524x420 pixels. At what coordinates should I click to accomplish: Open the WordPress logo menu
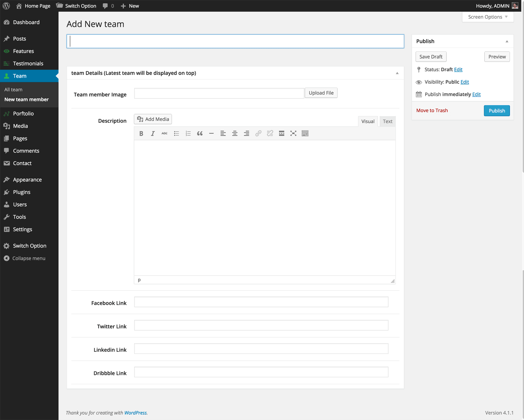6,6
